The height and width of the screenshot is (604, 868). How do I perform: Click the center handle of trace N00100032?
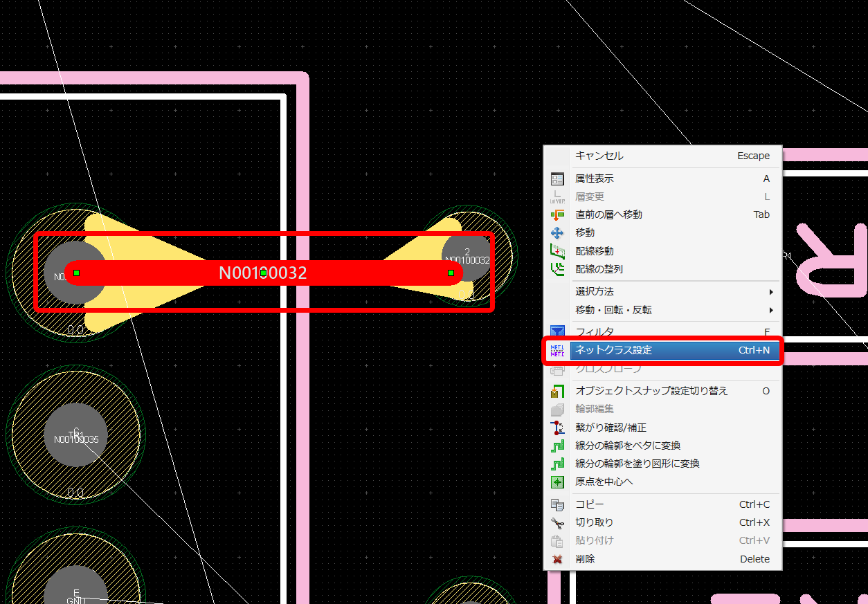(x=263, y=273)
